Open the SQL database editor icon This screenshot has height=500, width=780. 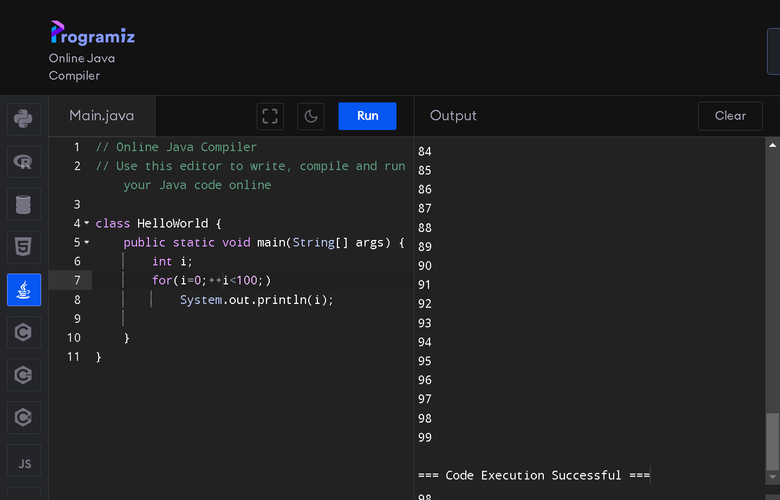click(24, 204)
